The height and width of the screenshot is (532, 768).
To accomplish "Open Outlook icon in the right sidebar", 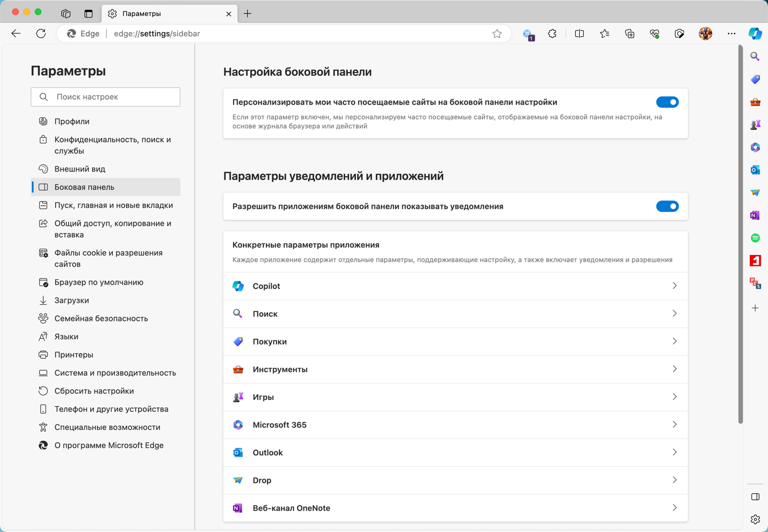I will click(755, 170).
